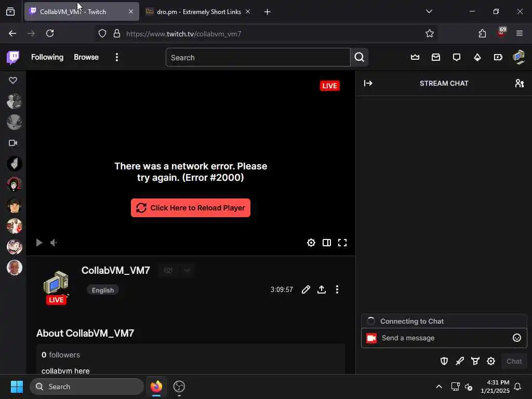Click red camera icon in chat input
Screen dimensions: 532x399
coord(371,338)
